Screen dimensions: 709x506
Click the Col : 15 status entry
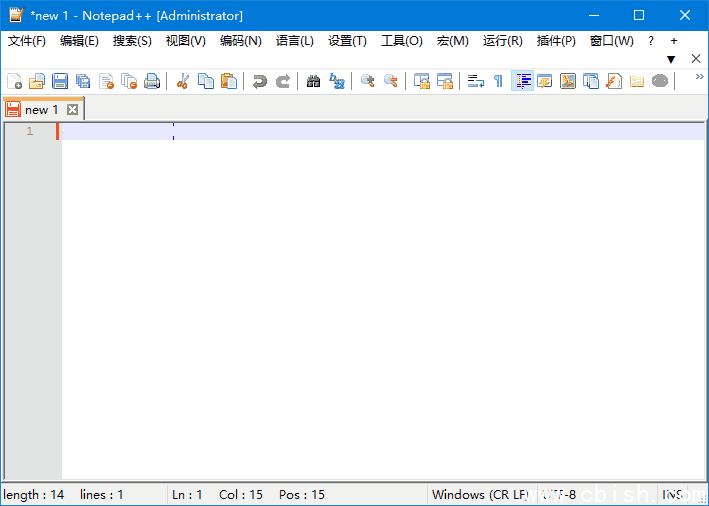coord(241,495)
